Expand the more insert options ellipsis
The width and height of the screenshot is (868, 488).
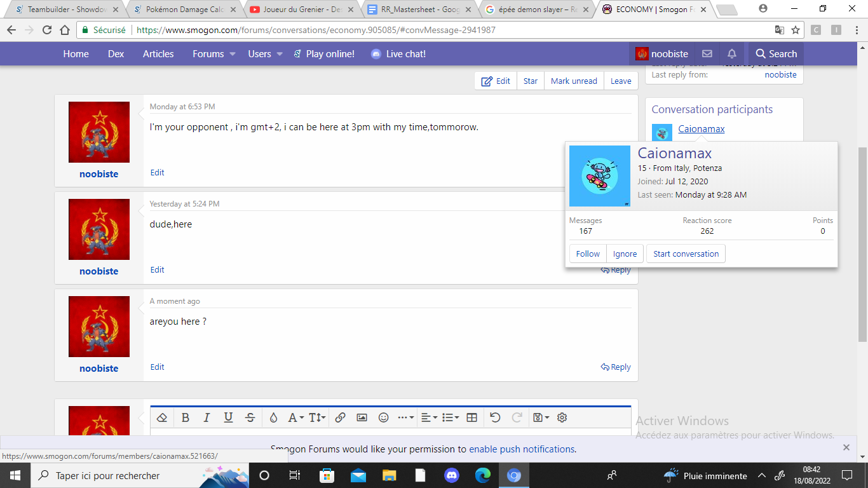[405, 417]
